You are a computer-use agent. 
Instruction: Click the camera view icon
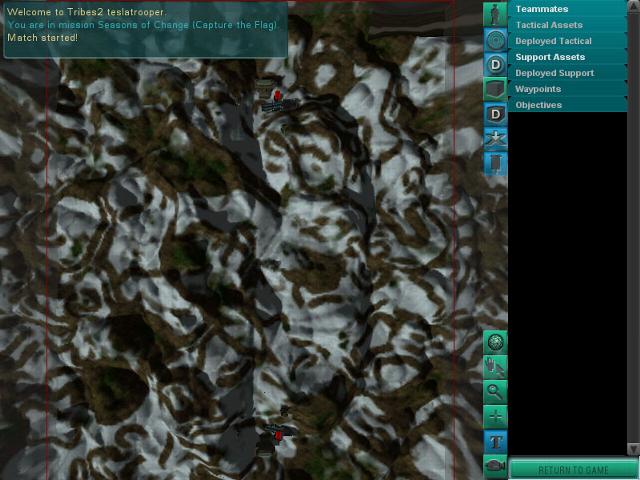495,466
